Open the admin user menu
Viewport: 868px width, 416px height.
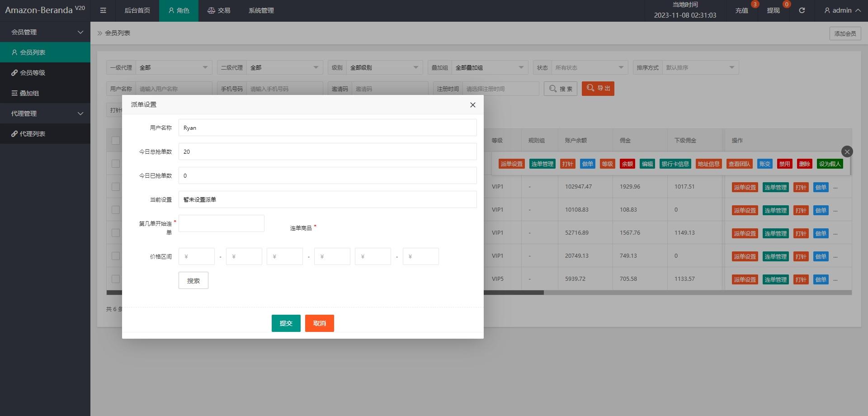842,10
